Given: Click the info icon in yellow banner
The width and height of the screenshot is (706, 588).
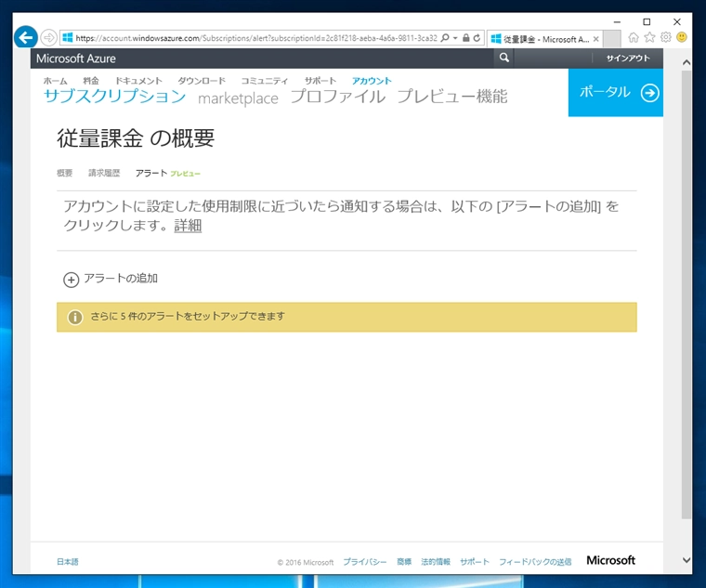Looking at the screenshot, I should coord(75,317).
